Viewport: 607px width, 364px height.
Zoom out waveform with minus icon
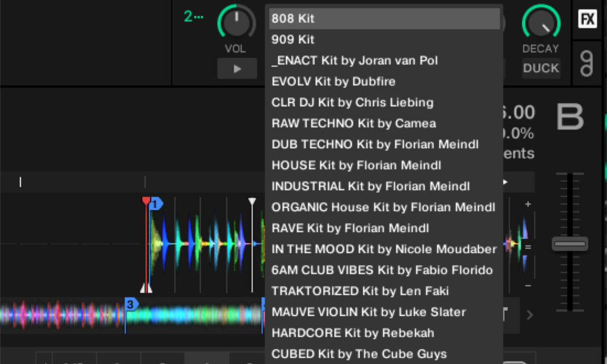[x=528, y=286]
